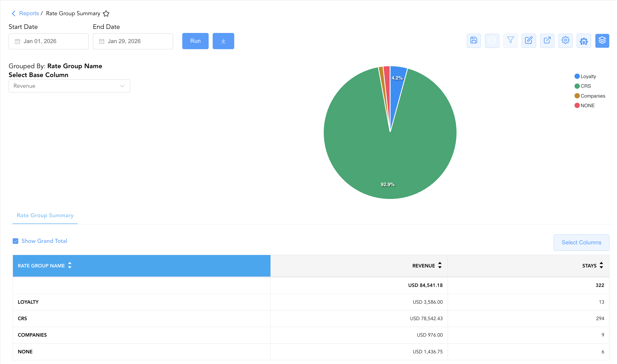Image resolution: width=617 pixels, height=364 pixels.
Task: Click the CRS revenue USD 78,542.43
Action: [426, 318]
